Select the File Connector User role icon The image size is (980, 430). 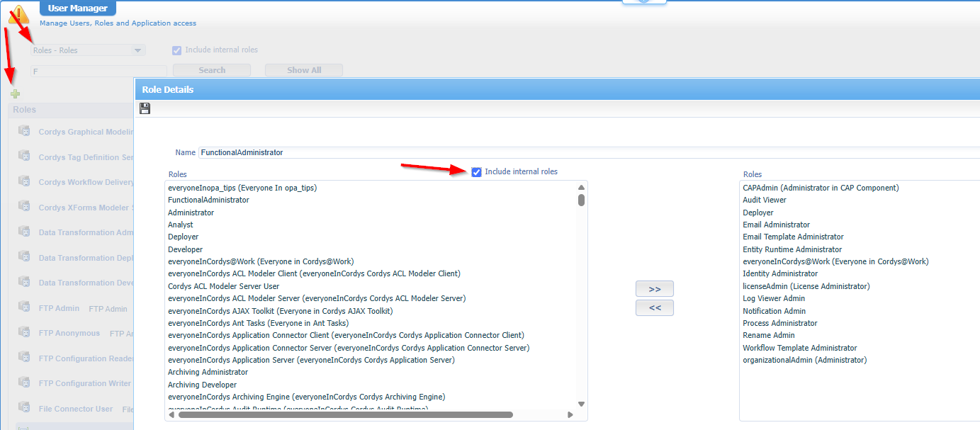(x=24, y=409)
